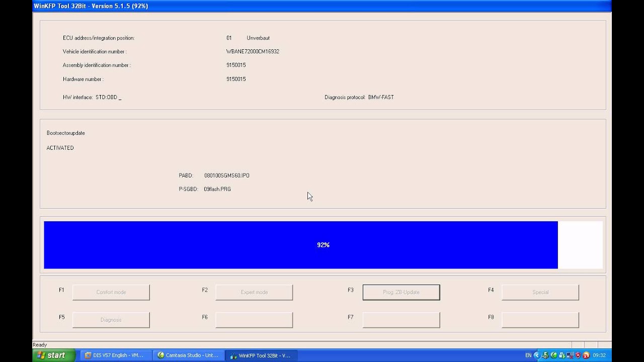Click the Hardware number value 9150015

236,79
